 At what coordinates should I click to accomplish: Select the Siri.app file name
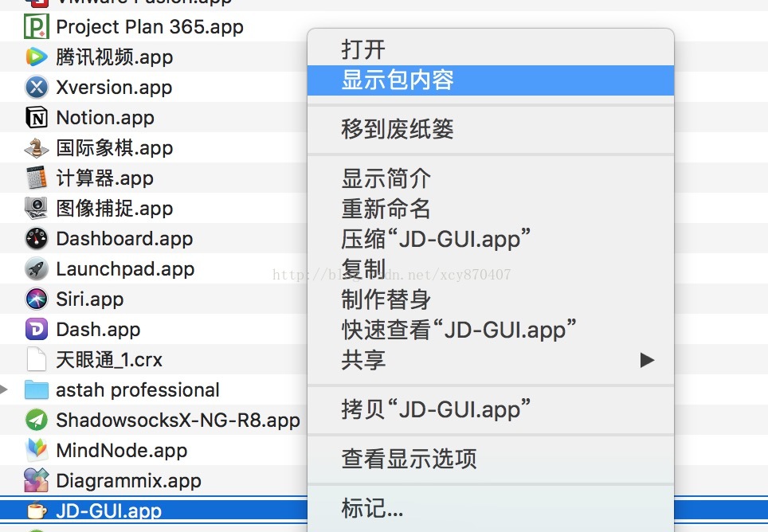click(90, 299)
